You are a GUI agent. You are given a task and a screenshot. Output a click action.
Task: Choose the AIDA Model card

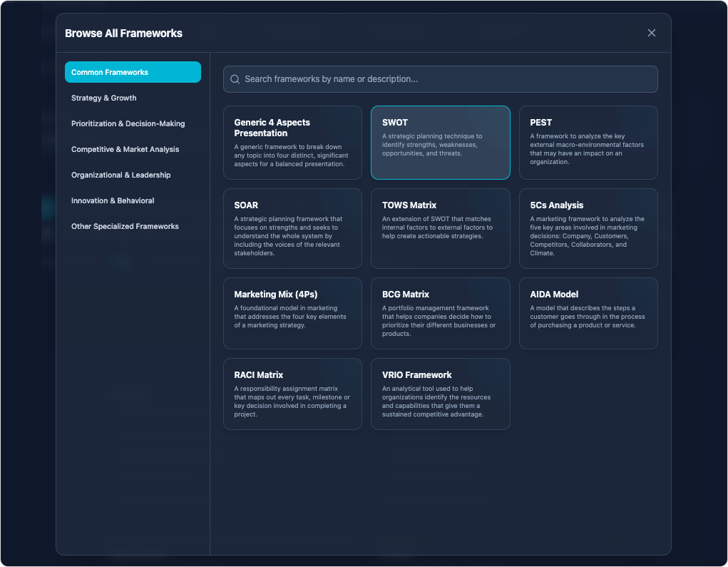pos(588,313)
